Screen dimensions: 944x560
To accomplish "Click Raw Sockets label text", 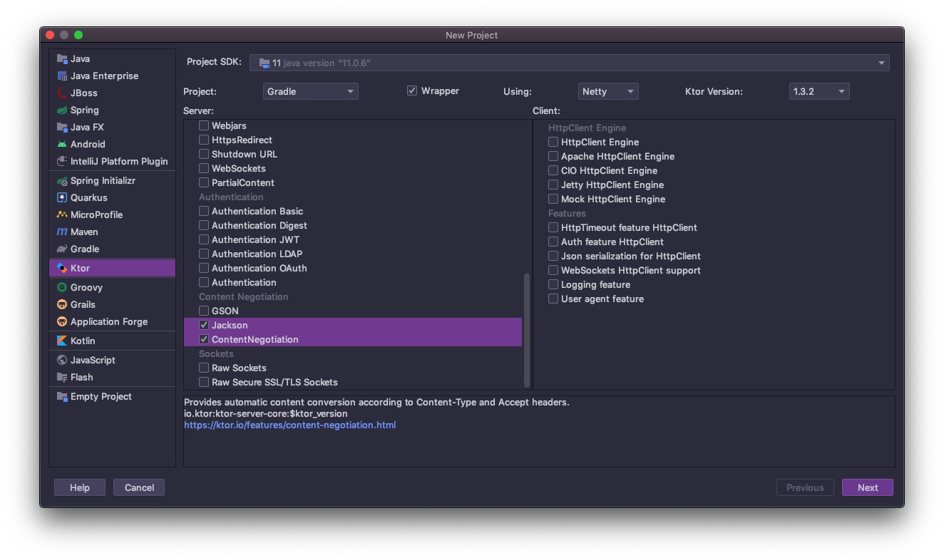I will point(239,368).
